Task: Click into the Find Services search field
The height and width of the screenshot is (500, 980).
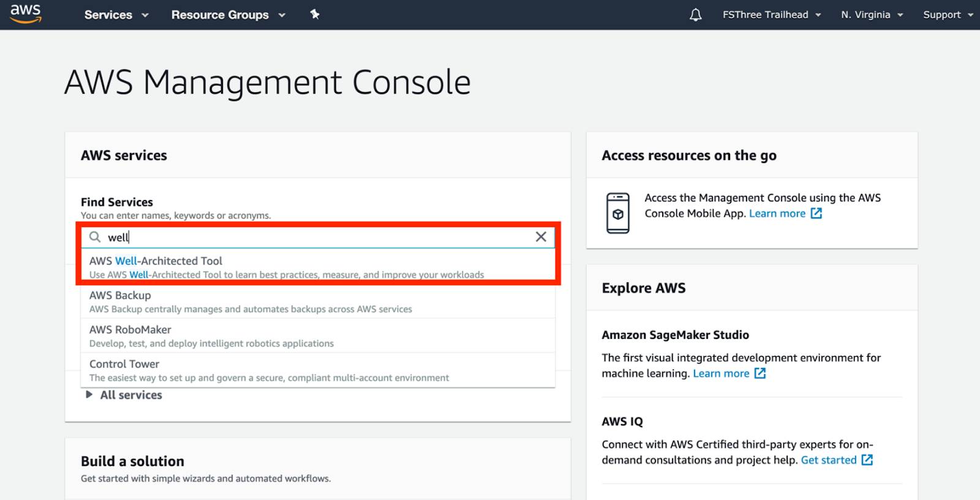Action: [x=317, y=237]
